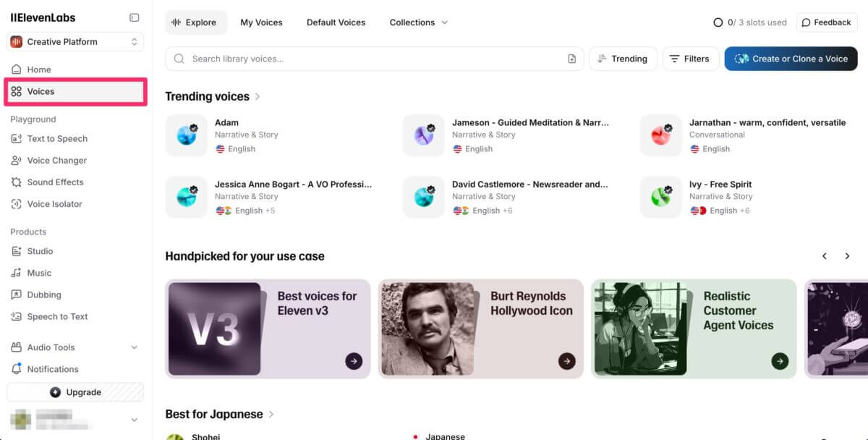868x440 pixels.
Task: Expand the Audio Tools section
Action: pyautogui.click(x=75, y=347)
